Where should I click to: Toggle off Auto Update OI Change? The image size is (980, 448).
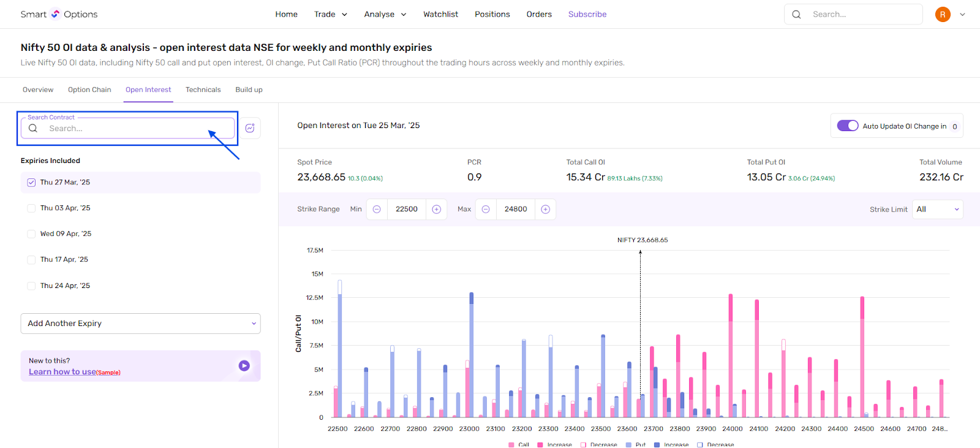(848, 126)
